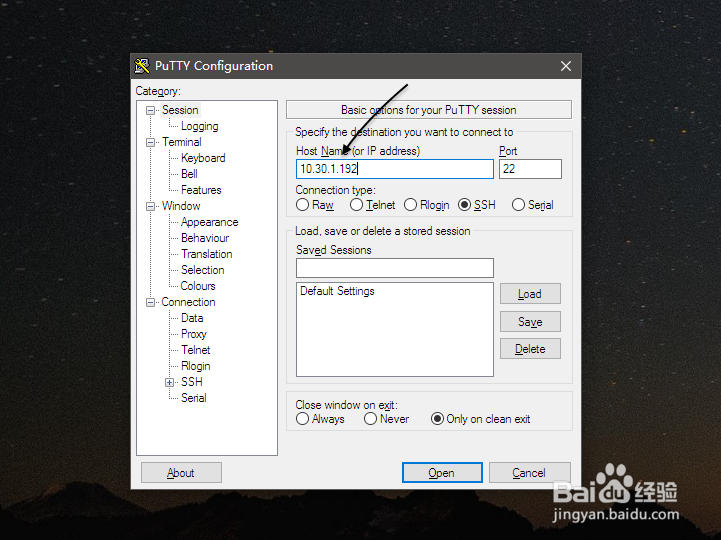Delete the selected saved session

click(x=530, y=349)
